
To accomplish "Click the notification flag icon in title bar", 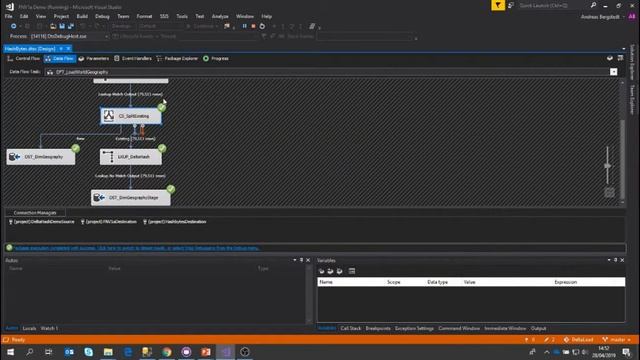I will (498, 5).
